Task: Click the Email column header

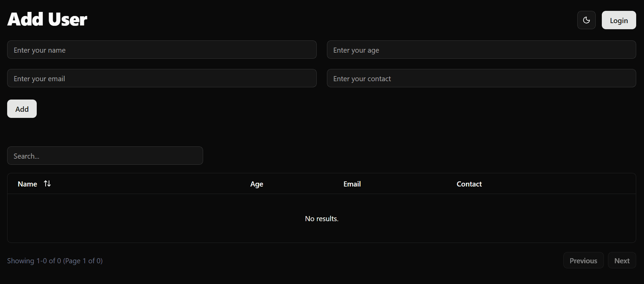Action: (x=352, y=184)
